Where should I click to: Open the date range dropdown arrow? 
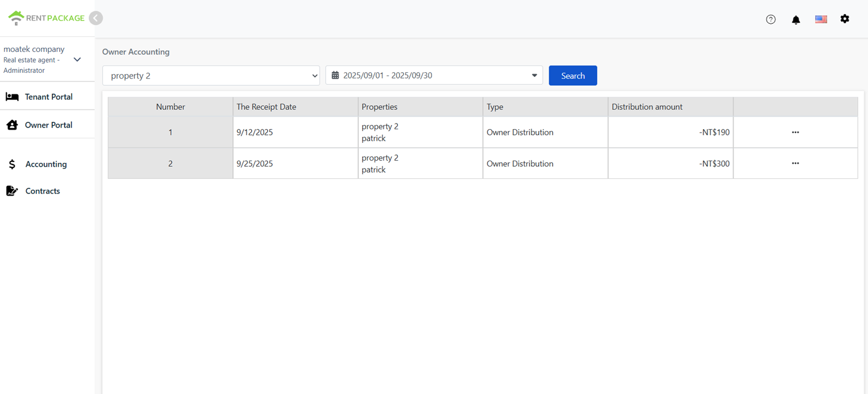pyautogui.click(x=534, y=76)
